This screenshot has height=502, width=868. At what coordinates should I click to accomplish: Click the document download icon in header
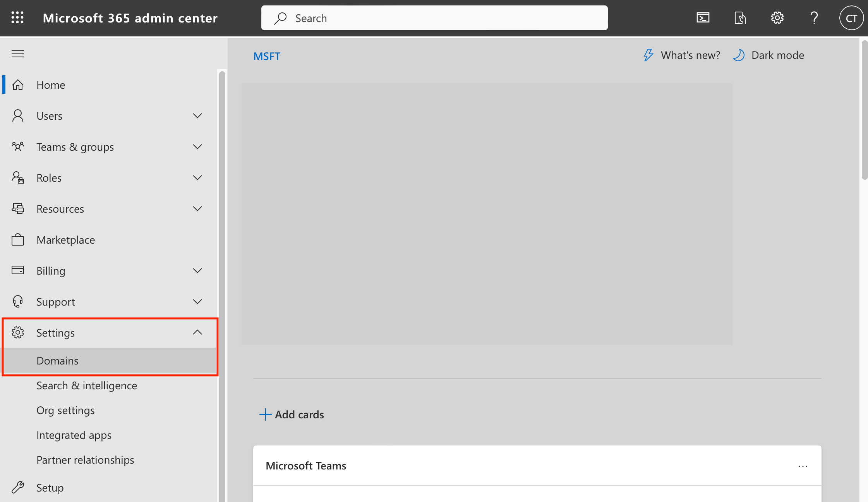click(x=740, y=18)
